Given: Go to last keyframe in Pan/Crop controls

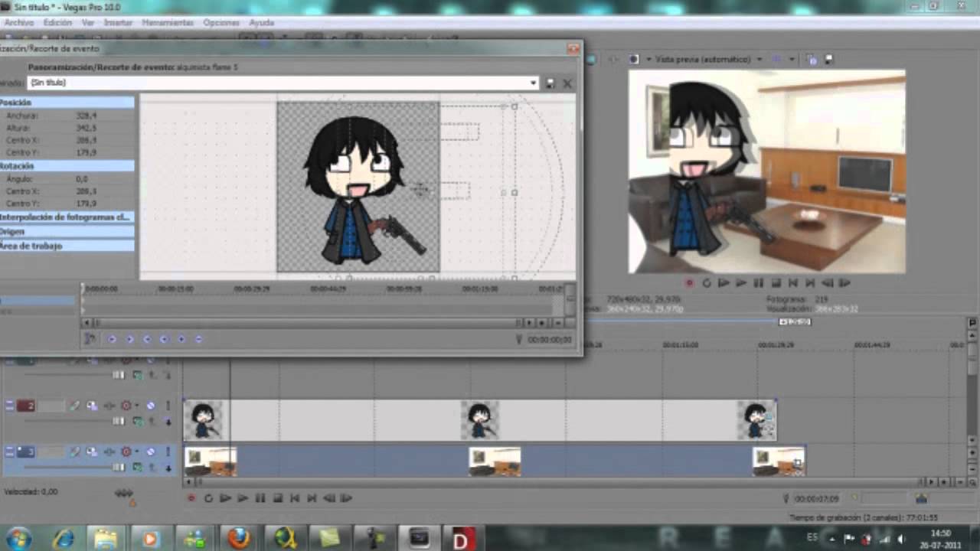Looking at the screenshot, I should [164, 339].
